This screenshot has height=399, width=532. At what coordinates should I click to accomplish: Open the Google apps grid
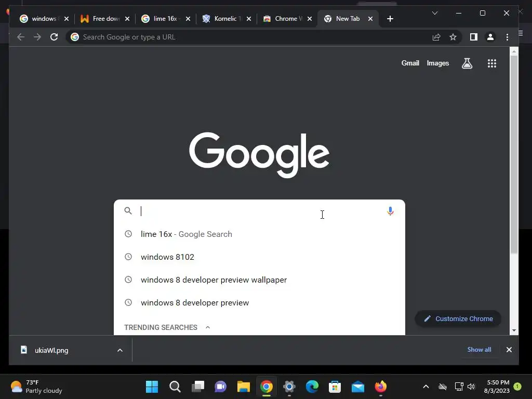492,63
